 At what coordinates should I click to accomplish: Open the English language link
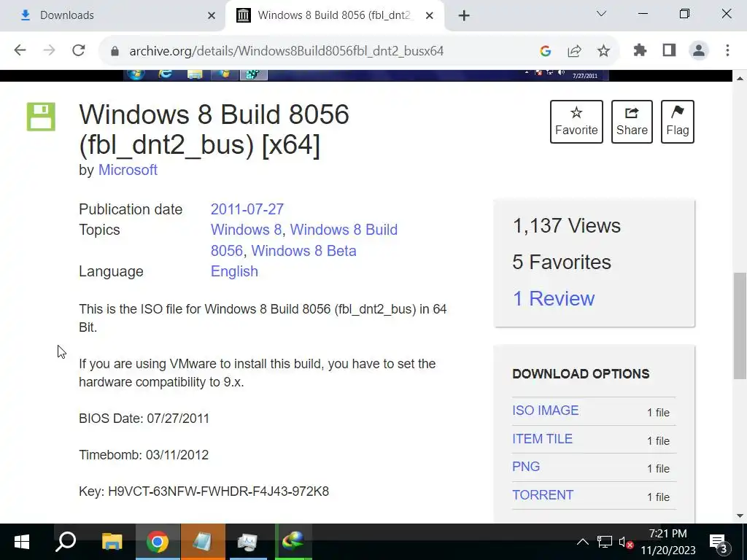click(x=234, y=271)
